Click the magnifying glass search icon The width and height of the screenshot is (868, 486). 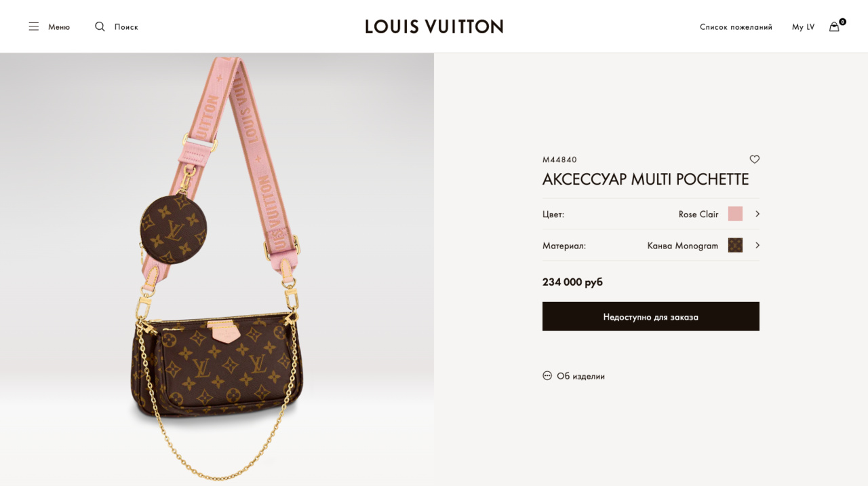coord(100,26)
